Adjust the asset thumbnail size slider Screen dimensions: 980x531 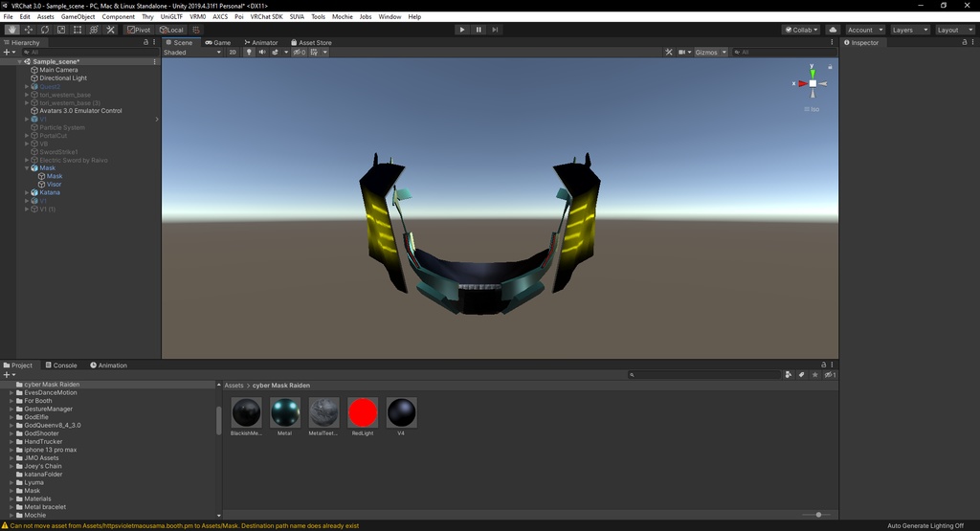point(816,515)
